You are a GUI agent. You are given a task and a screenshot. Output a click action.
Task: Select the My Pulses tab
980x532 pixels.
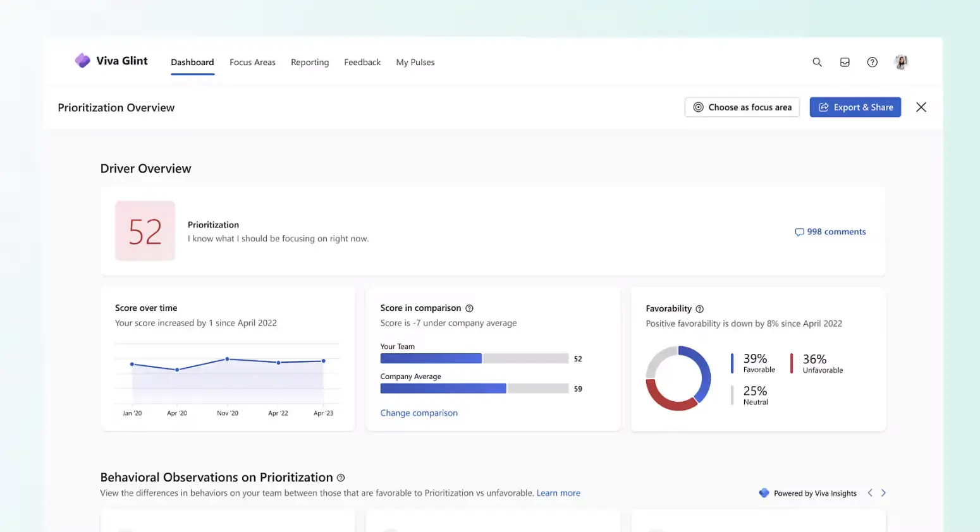415,62
